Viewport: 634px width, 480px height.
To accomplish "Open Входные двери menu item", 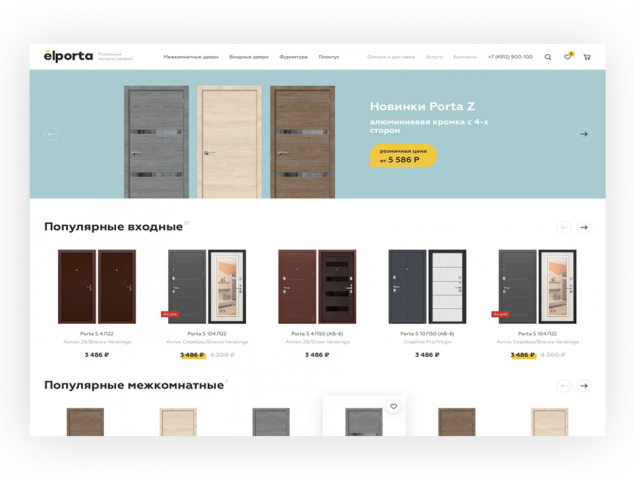I will (249, 57).
